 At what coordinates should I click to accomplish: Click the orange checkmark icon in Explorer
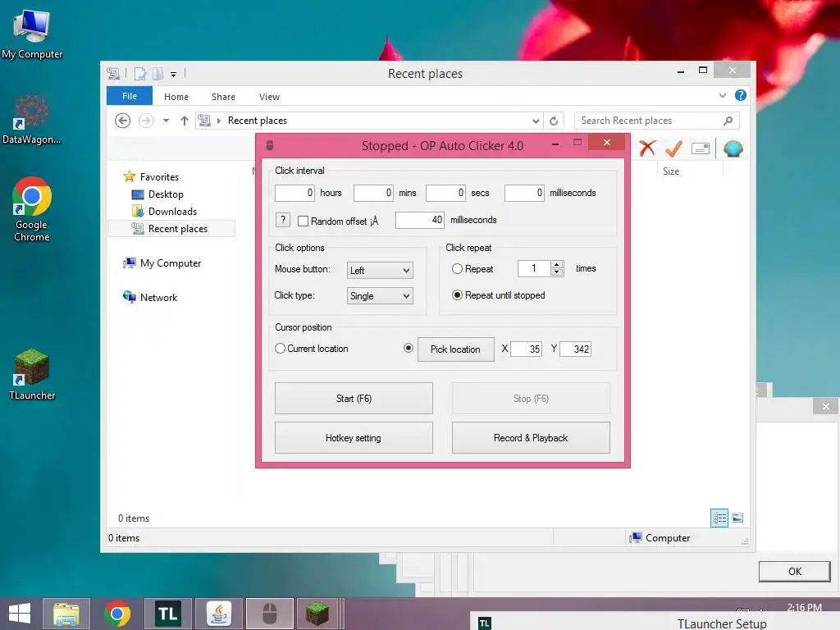(x=673, y=148)
